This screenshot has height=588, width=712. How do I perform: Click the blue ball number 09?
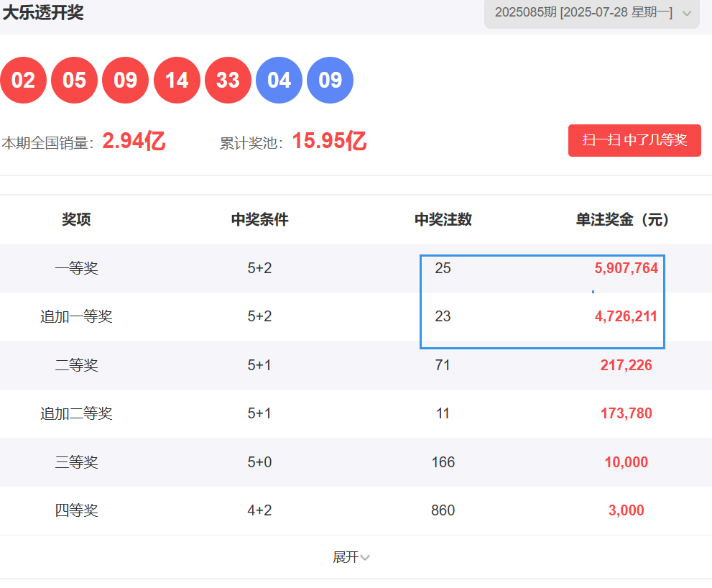(330, 80)
